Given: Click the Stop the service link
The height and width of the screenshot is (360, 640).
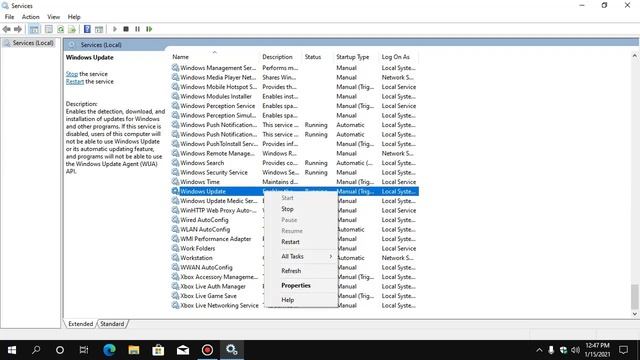Looking at the screenshot, I should click(72, 74).
